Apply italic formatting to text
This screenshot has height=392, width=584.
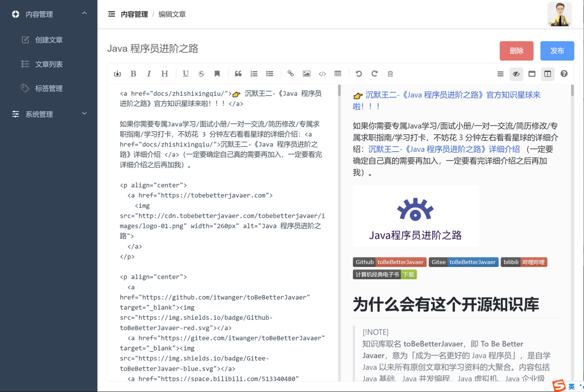[x=149, y=73]
